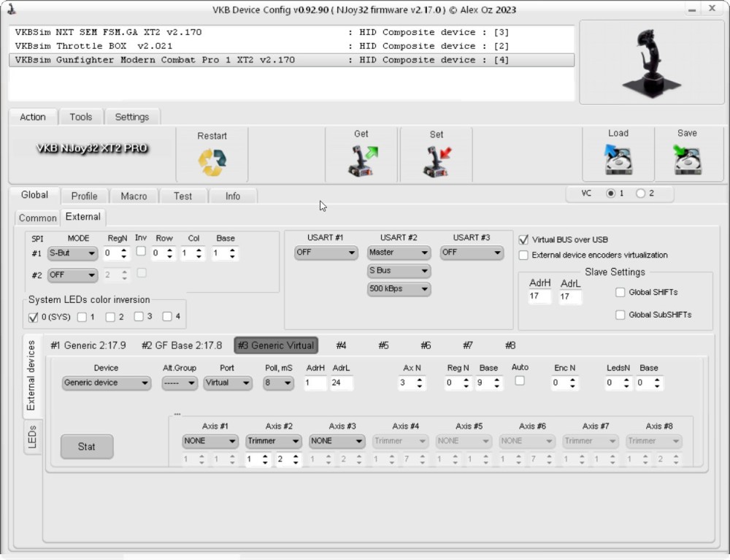Click the joystick device preview image

(x=651, y=62)
